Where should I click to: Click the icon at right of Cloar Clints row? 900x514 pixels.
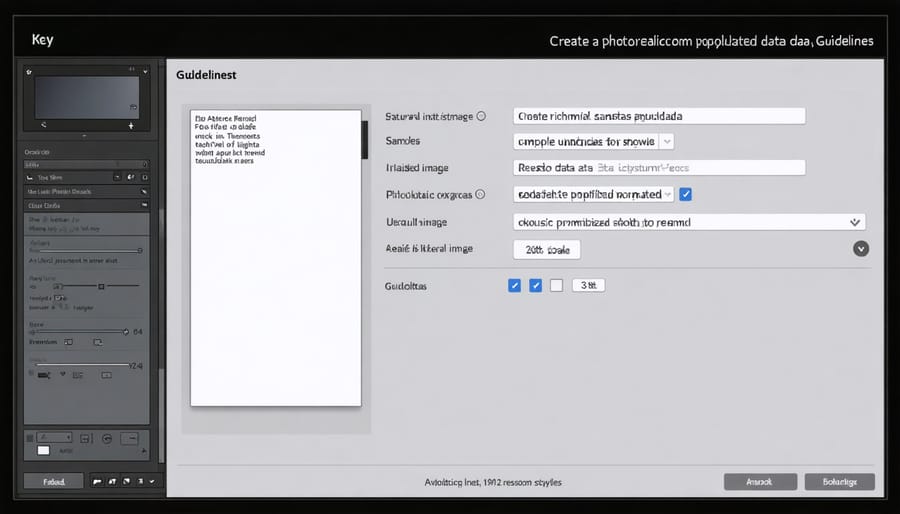click(x=145, y=205)
